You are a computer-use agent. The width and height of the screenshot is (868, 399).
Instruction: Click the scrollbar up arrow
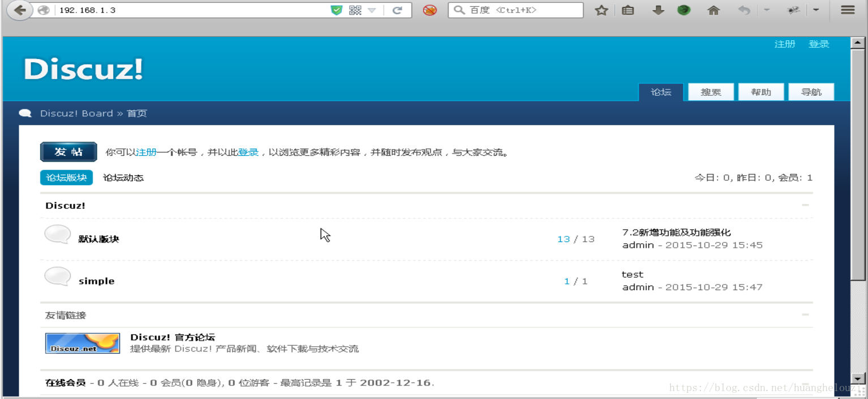pos(858,43)
